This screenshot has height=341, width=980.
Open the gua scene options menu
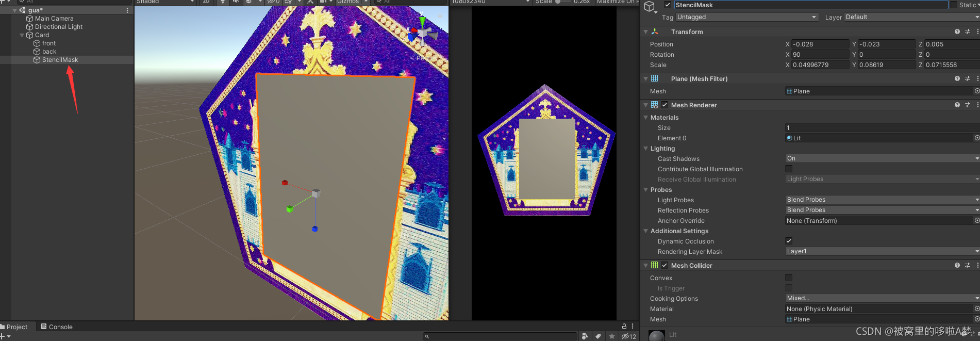point(127,10)
